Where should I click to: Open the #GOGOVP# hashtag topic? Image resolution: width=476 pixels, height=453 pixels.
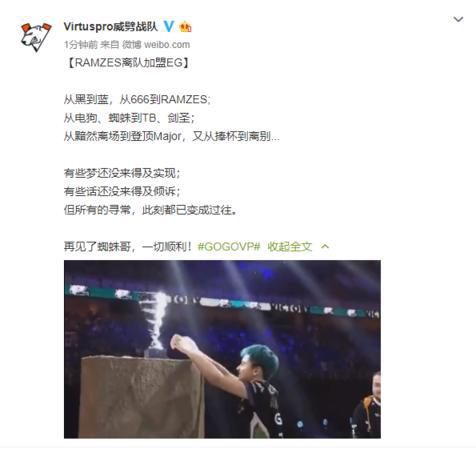pos(229,247)
